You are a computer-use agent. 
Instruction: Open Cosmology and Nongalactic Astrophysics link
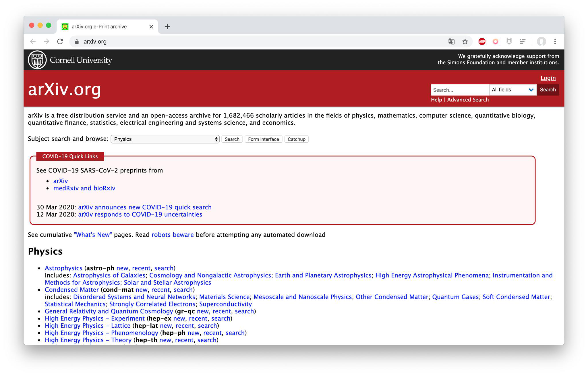(x=210, y=275)
